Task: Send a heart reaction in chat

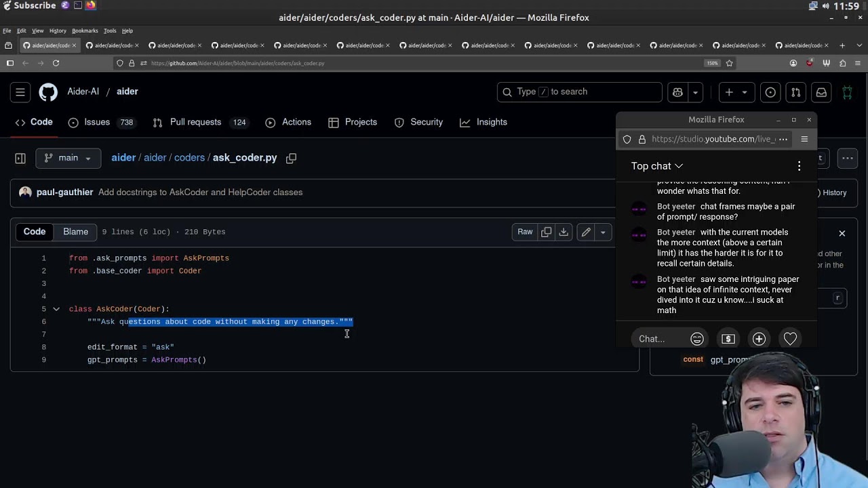Action: tap(790, 339)
